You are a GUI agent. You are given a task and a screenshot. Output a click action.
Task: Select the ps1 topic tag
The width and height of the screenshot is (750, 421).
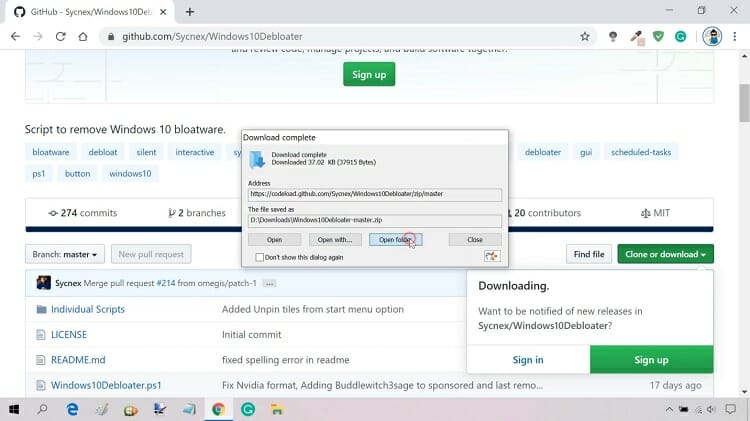pyautogui.click(x=39, y=174)
